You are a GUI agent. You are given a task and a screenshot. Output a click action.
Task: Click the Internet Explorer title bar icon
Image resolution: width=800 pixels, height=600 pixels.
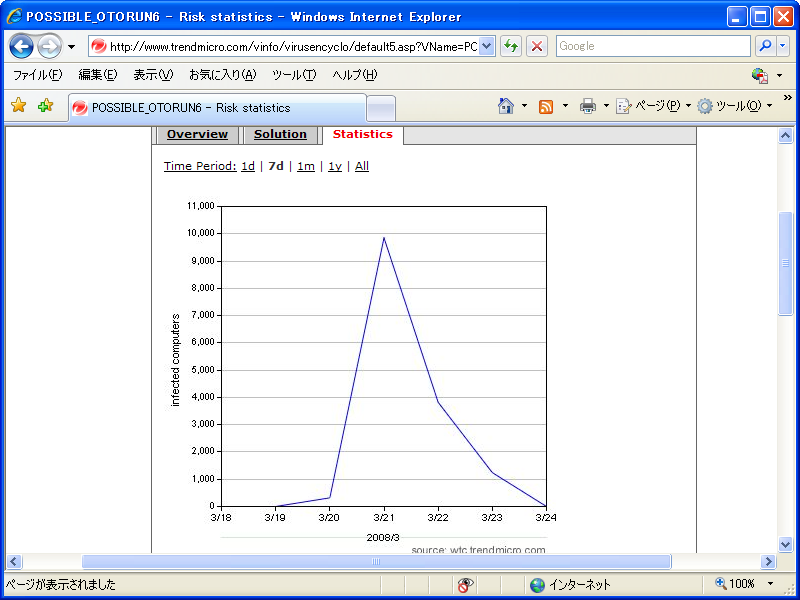14,16
